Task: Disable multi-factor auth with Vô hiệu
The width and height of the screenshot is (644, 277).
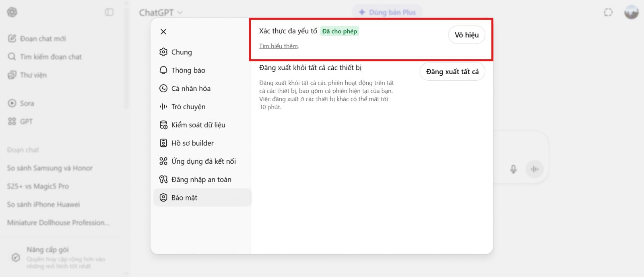Action: (x=466, y=35)
